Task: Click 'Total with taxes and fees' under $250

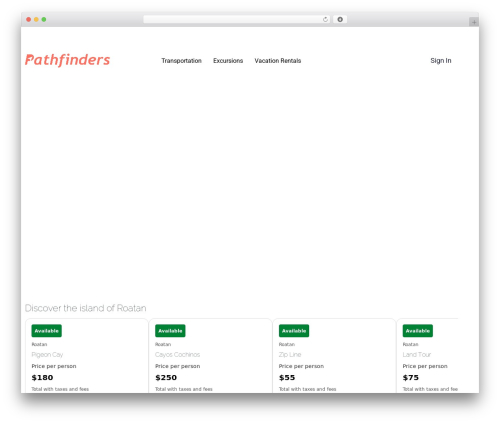Action: click(x=184, y=389)
